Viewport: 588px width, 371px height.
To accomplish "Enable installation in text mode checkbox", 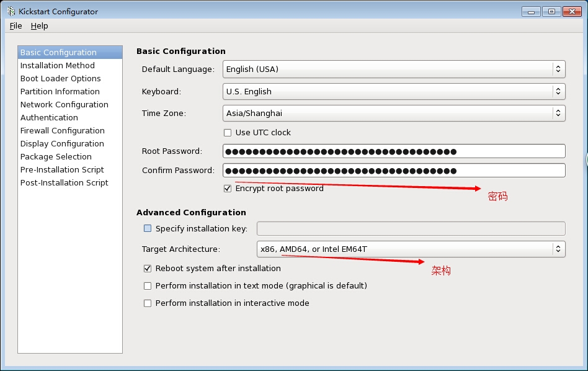I will click(x=148, y=286).
